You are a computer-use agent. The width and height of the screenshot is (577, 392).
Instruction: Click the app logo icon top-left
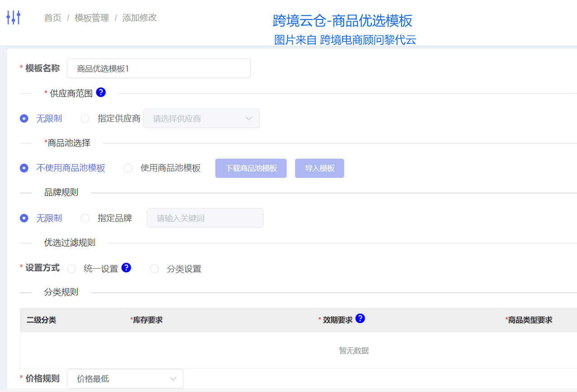click(13, 17)
